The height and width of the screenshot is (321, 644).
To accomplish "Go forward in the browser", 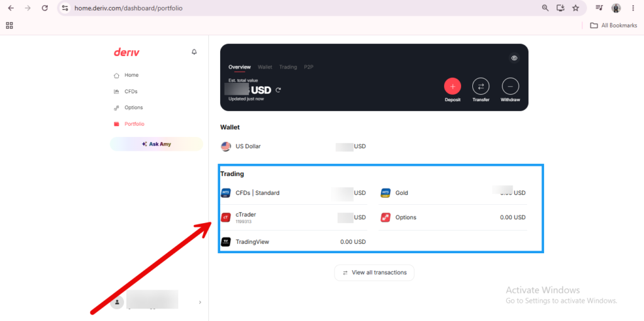I will (28, 8).
